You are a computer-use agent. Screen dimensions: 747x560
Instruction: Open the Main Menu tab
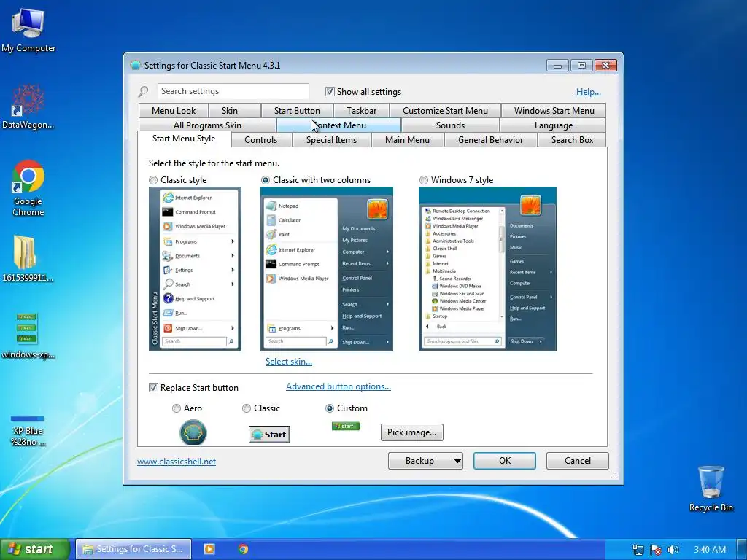(x=407, y=140)
